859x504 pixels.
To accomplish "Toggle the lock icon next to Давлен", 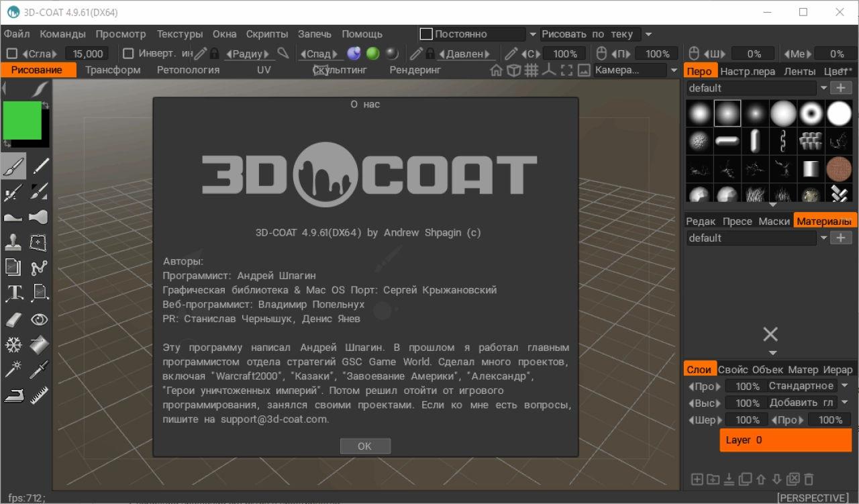I will click(x=430, y=54).
